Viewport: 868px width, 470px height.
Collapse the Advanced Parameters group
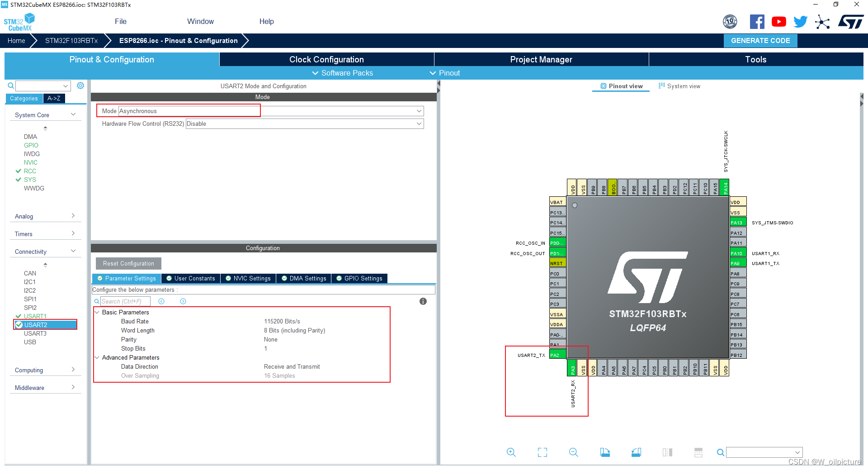coord(97,357)
